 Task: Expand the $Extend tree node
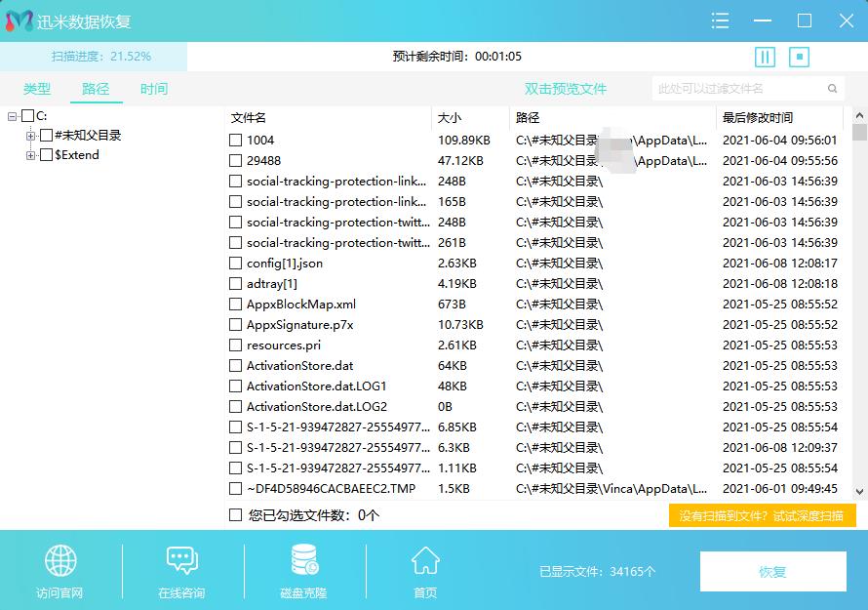tap(30, 154)
